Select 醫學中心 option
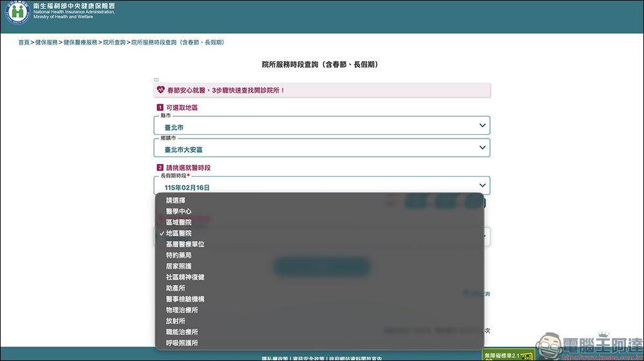Viewport: 644px width, 361px height. tap(319, 211)
